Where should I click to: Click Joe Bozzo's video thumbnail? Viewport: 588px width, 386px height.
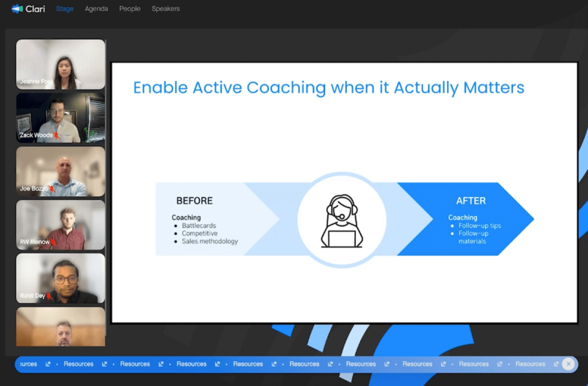click(x=61, y=171)
